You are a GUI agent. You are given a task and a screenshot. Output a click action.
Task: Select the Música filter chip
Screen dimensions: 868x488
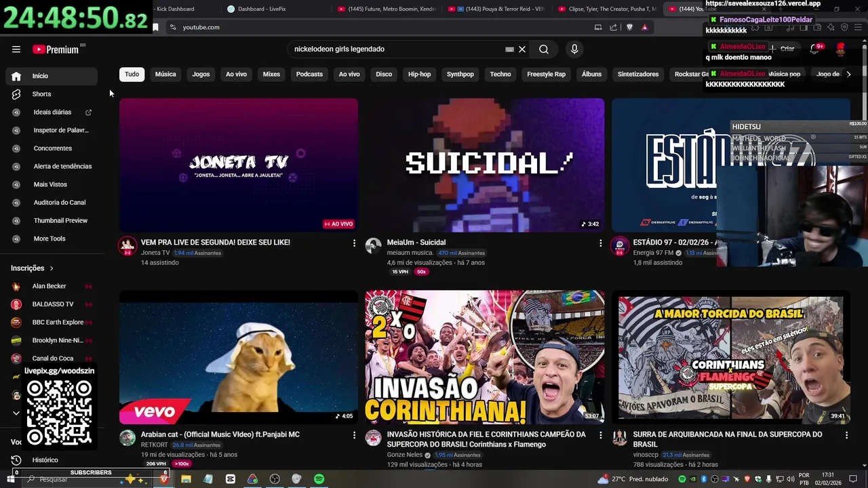(x=165, y=75)
